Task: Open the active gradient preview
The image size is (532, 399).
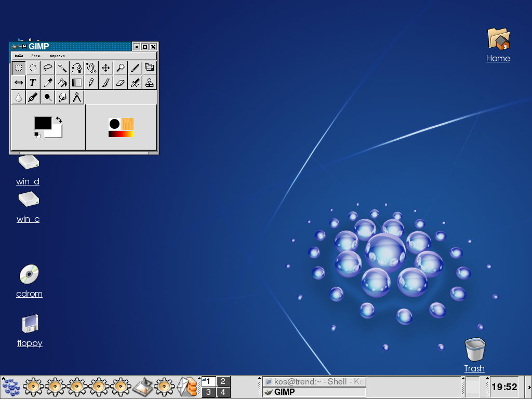Action: (x=121, y=134)
